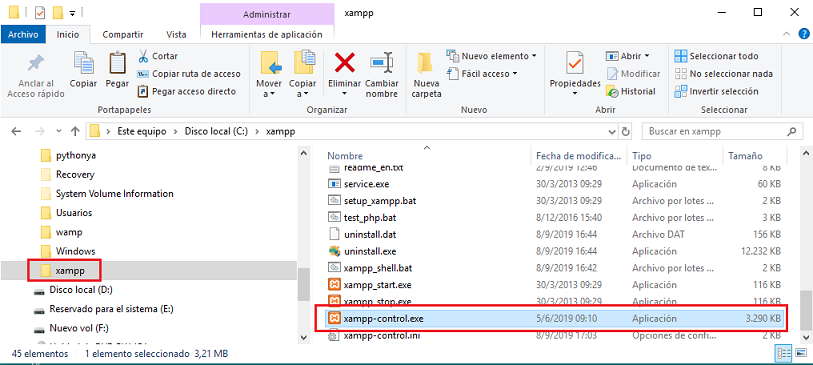
Task: Sort by the Tipo column header
Action: [641, 156]
